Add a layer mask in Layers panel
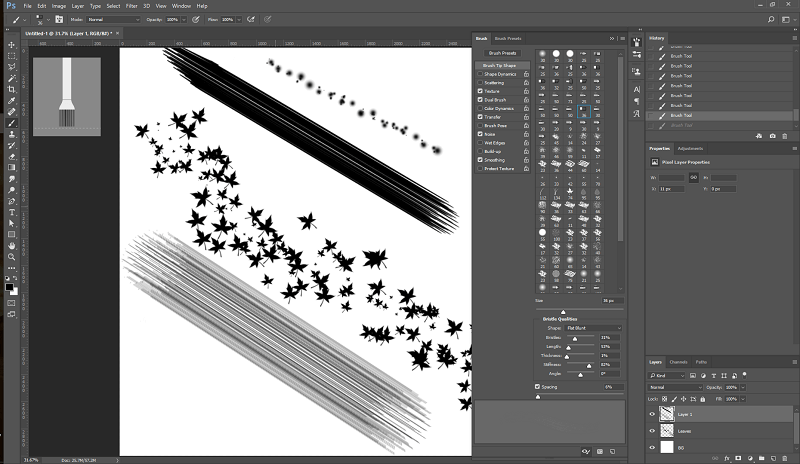 point(738,458)
